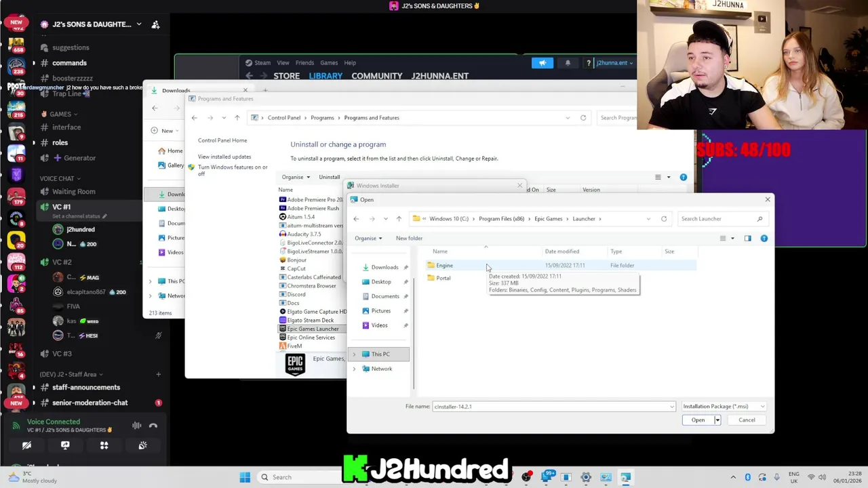This screenshot has height=488, width=868.
Task: Select Documents in the Open dialog sidebar
Action: click(x=384, y=296)
